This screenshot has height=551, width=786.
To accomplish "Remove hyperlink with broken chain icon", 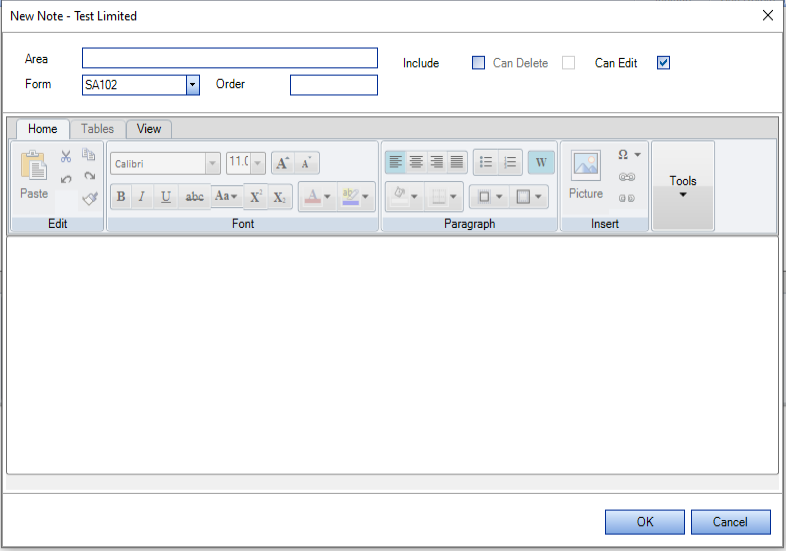I will pyautogui.click(x=627, y=198).
